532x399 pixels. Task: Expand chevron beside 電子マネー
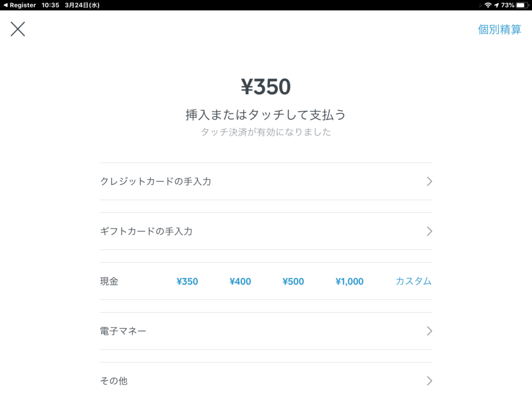[429, 331]
